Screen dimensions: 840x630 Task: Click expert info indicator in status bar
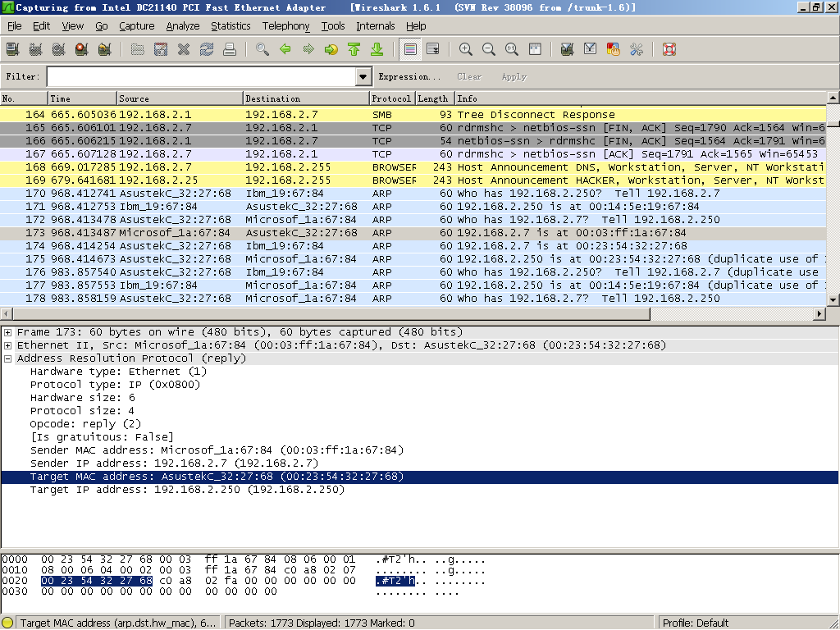[7, 623]
